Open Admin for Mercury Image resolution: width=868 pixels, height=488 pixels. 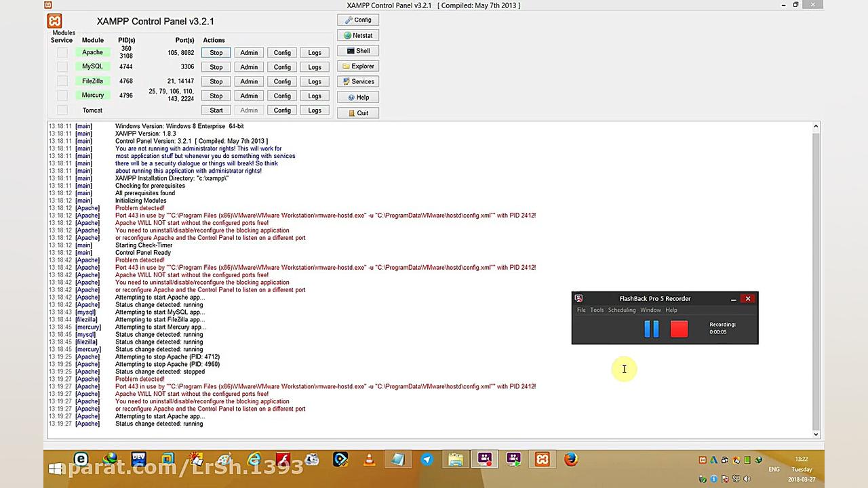(249, 96)
